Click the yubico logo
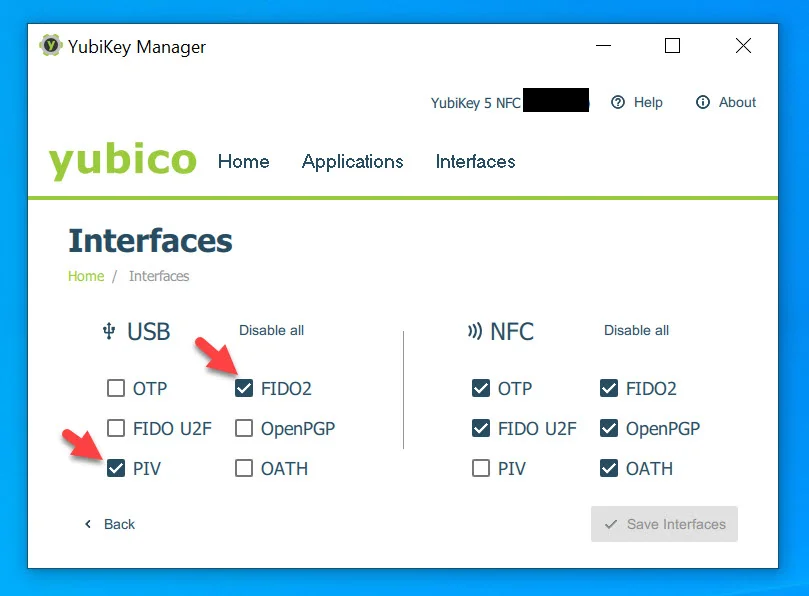Screen dimensions: 809x596 (122, 160)
